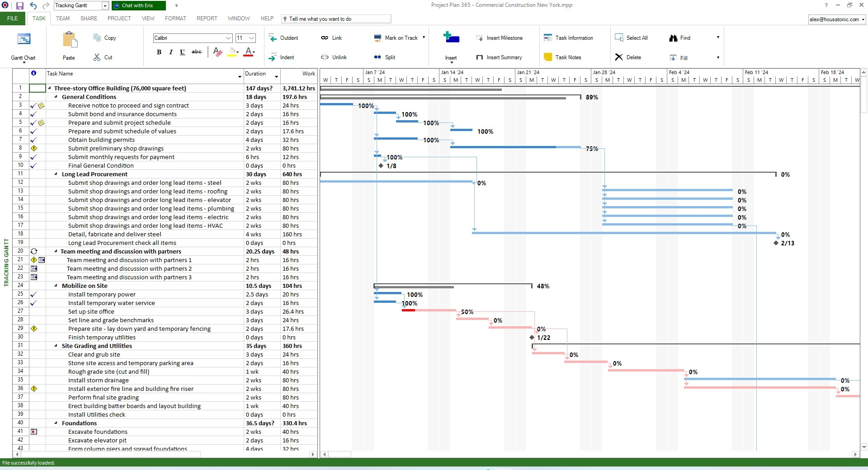
Task: Toggle bold formatting
Action: tap(159, 52)
